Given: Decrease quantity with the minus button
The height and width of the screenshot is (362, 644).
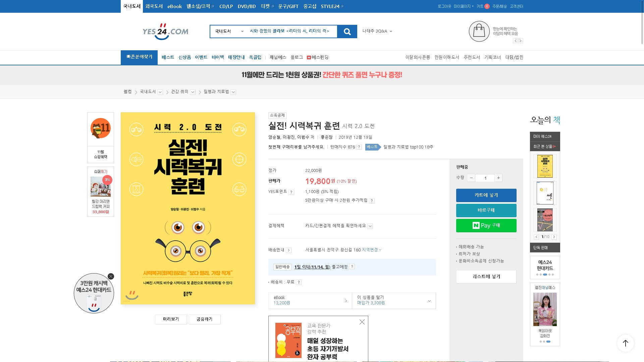Looking at the screenshot, I should point(471,178).
